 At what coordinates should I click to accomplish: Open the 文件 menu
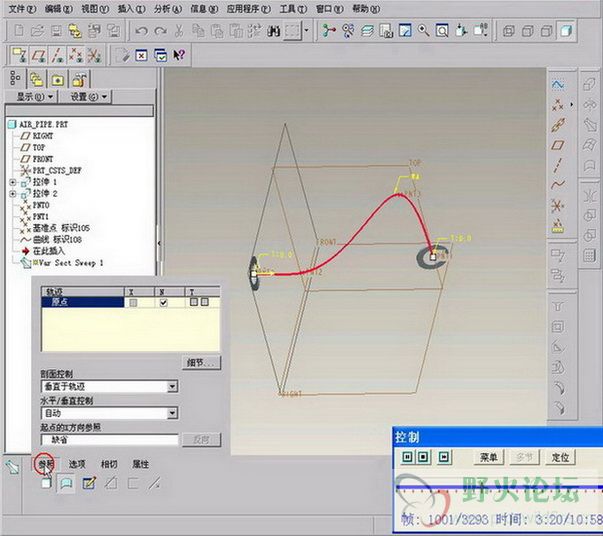point(22,9)
